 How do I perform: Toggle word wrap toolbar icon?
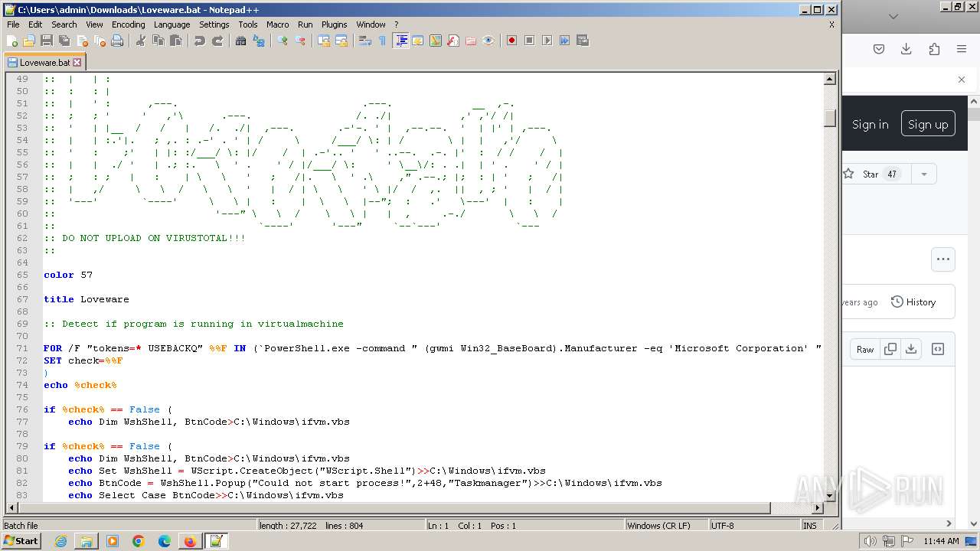point(365,41)
